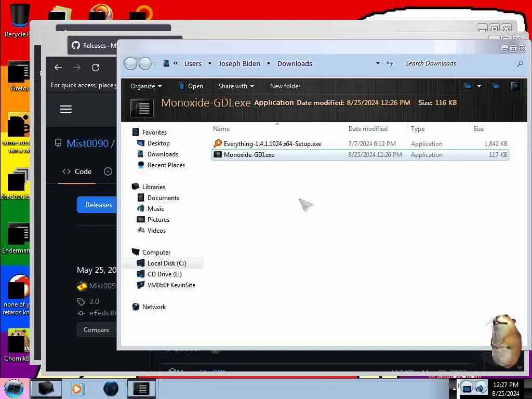532x399 pixels.
Task: Click the Firefox globe taskbar icon
Action: point(111,389)
